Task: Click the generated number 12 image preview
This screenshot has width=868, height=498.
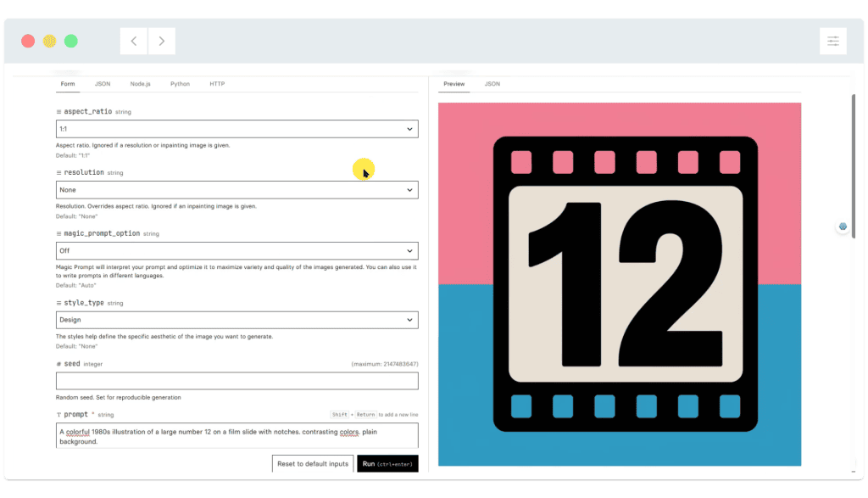Action: point(620,284)
